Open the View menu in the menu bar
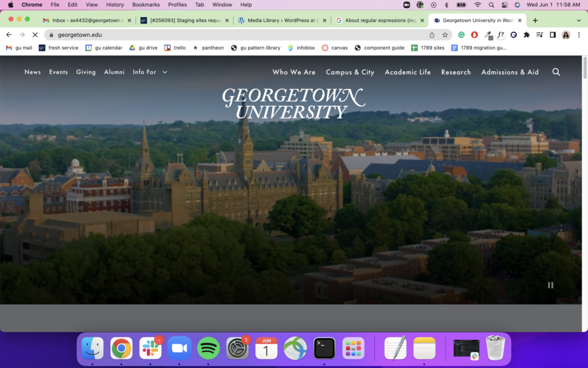This screenshot has height=368, width=588. (91, 5)
